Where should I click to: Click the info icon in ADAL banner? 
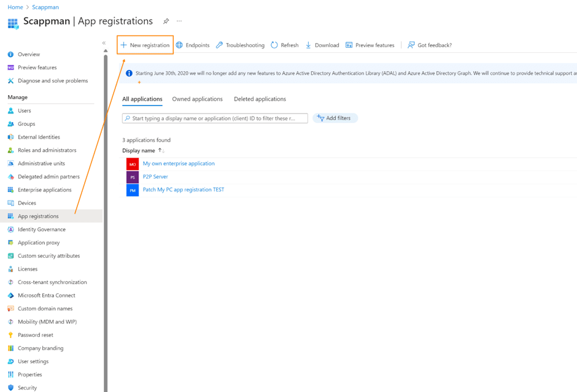point(129,73)
